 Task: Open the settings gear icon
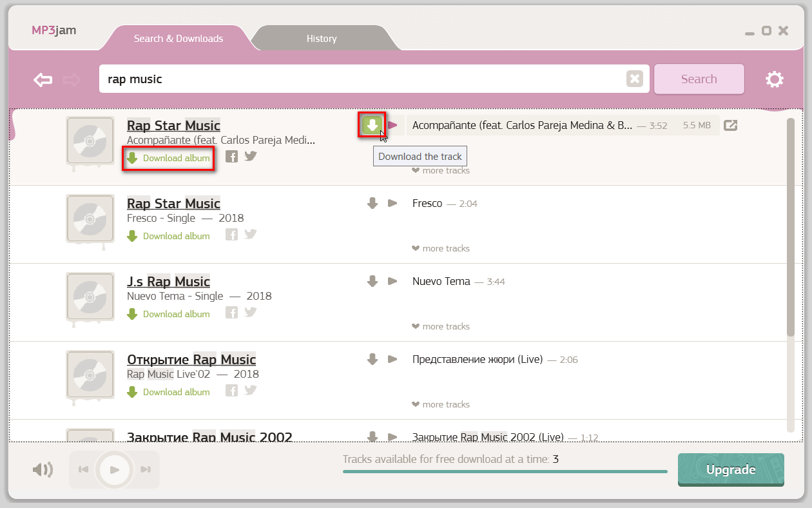[774, 79]
